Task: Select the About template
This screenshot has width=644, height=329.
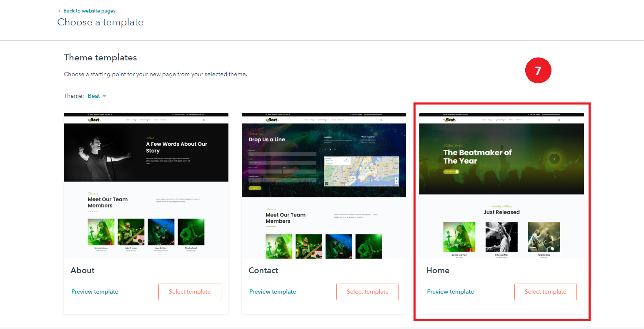Action: point(190,292)
